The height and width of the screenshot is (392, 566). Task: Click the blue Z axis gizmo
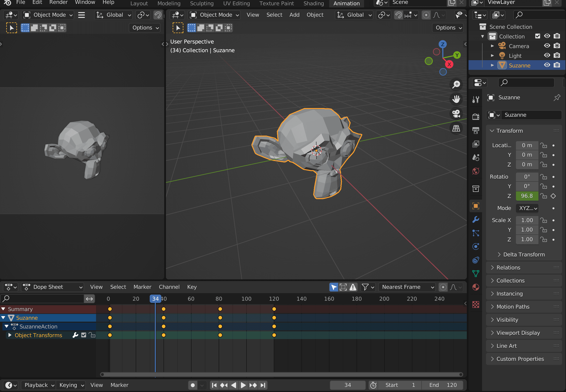pyautogui.click(x=442, y=44)
